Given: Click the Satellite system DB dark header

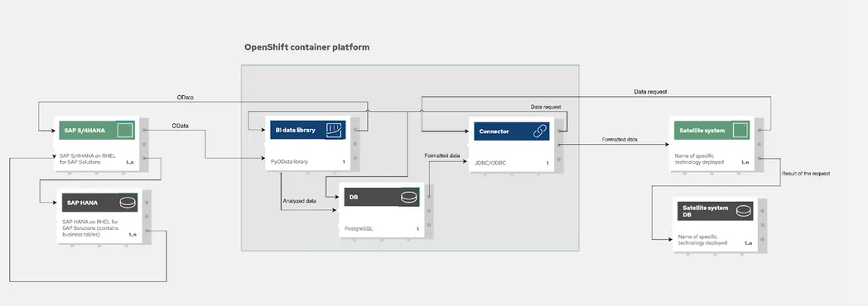Looking at the screenshot, I should [x=716, y=211].
